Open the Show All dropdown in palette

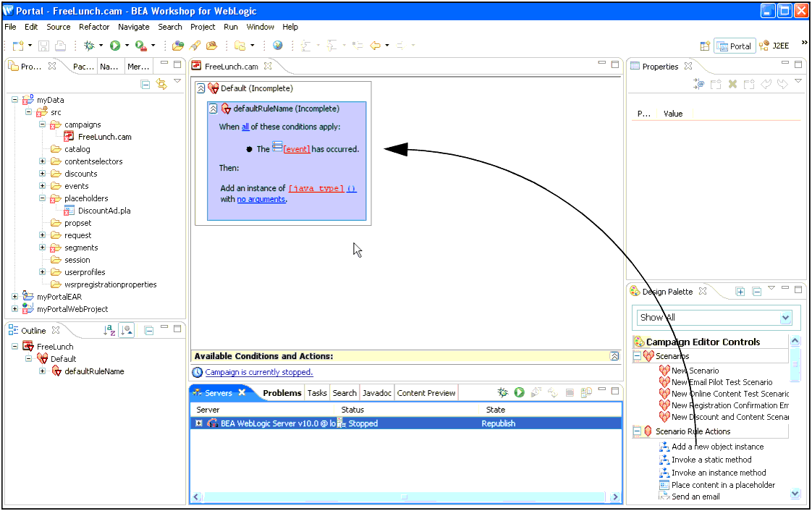click(x=786, y=317)
